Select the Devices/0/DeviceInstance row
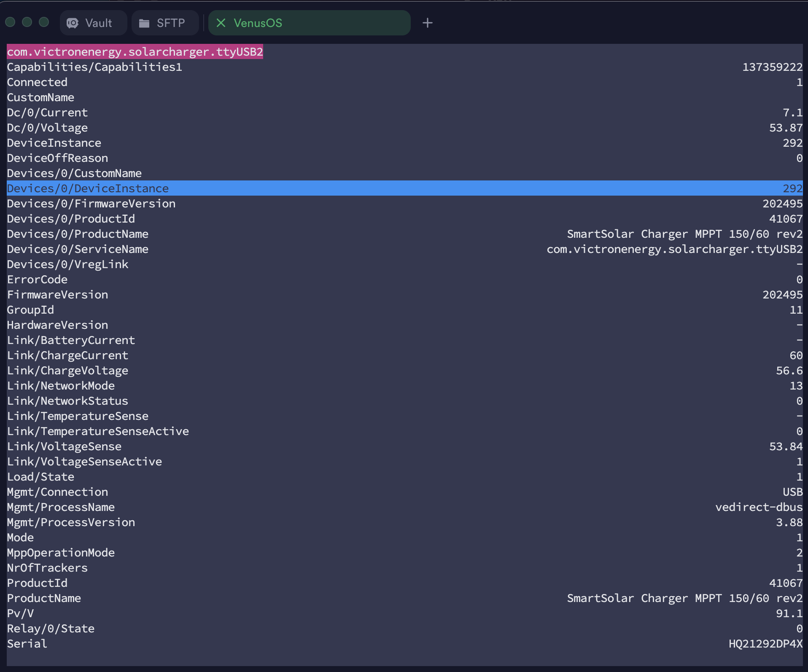This screenshot has height=672, width=808. coord(88,188)
